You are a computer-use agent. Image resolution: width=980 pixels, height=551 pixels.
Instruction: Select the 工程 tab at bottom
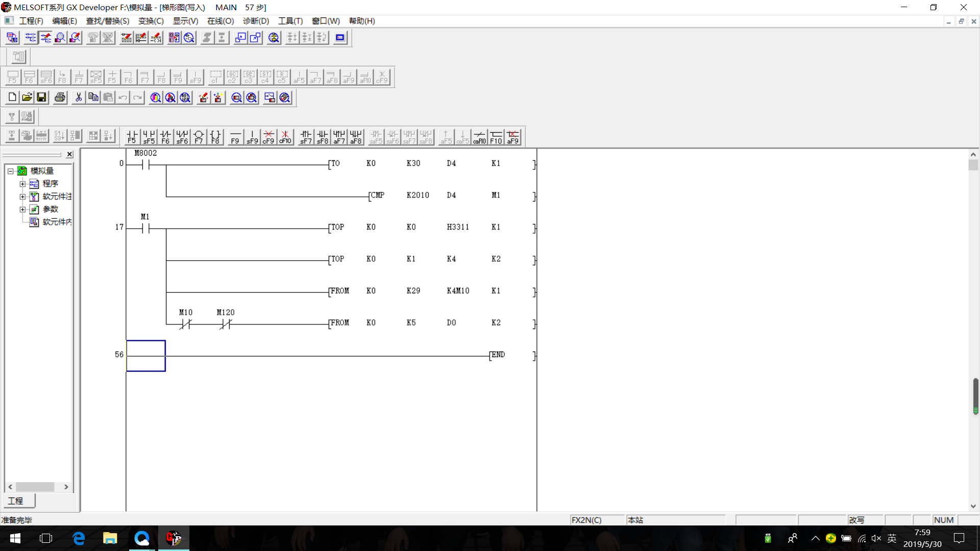coord(16,501)
